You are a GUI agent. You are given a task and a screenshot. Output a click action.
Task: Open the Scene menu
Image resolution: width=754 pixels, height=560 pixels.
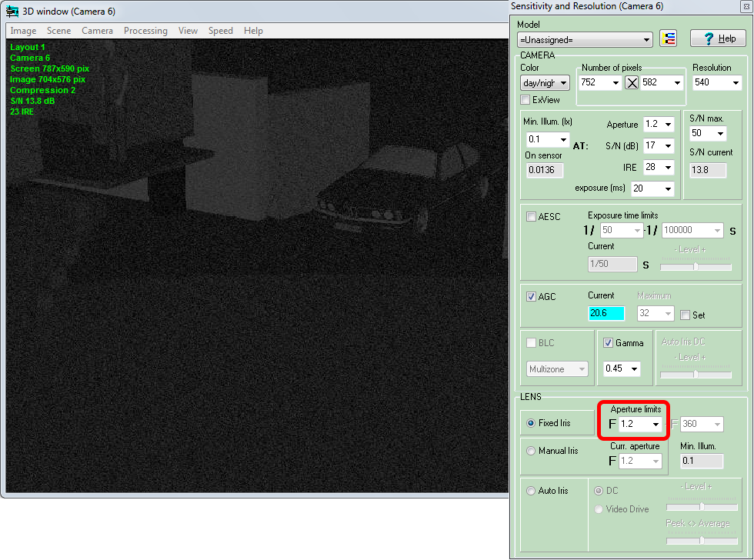pos(58,31)
